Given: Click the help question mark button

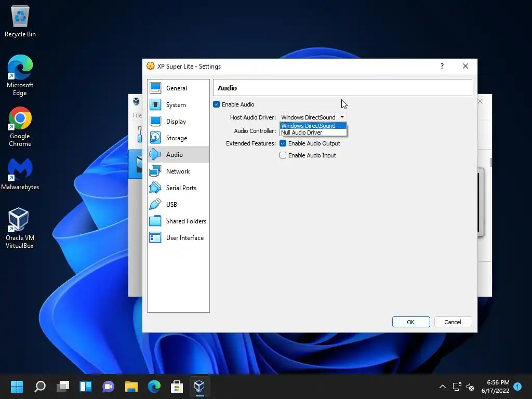Looking at the screenshot, I should click(x=442, y=66).
